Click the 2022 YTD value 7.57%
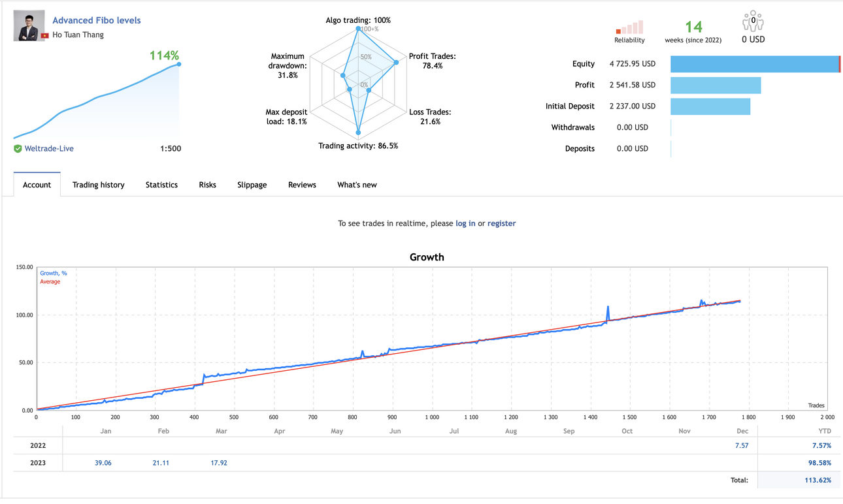Screen dimensions: 843x504 click(821, 446)
